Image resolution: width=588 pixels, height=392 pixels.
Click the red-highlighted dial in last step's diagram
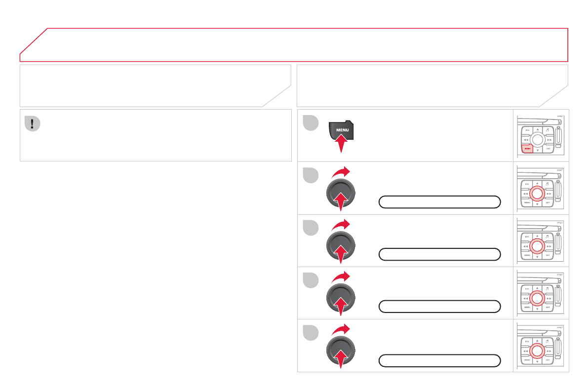click(x=538, y=351)
